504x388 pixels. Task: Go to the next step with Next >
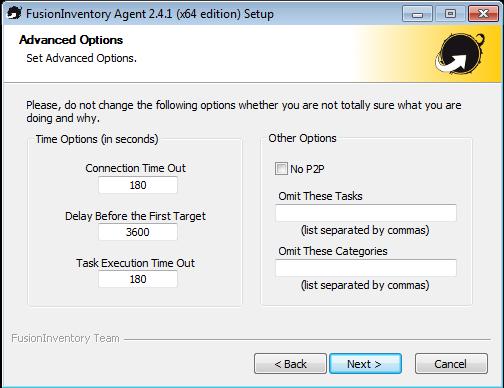tap(365, 364)
